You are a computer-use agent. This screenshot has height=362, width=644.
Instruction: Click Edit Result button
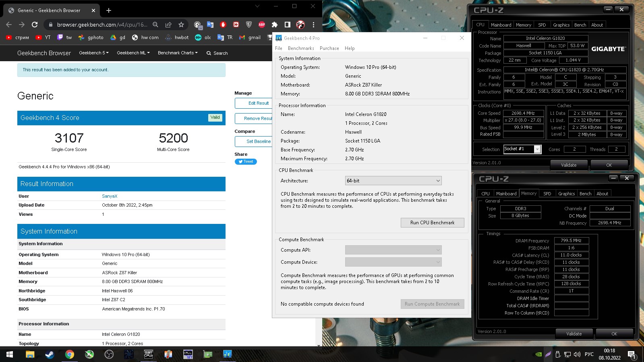[255, 103]
